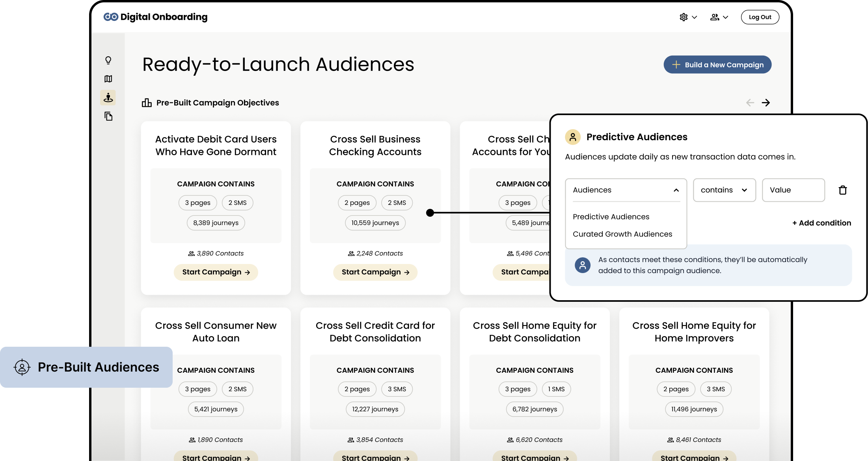The width and height of the screenshot is (868, 461).
Task: Click Ready-to-Launch Audiences heading
Action: tap(278, 64)
